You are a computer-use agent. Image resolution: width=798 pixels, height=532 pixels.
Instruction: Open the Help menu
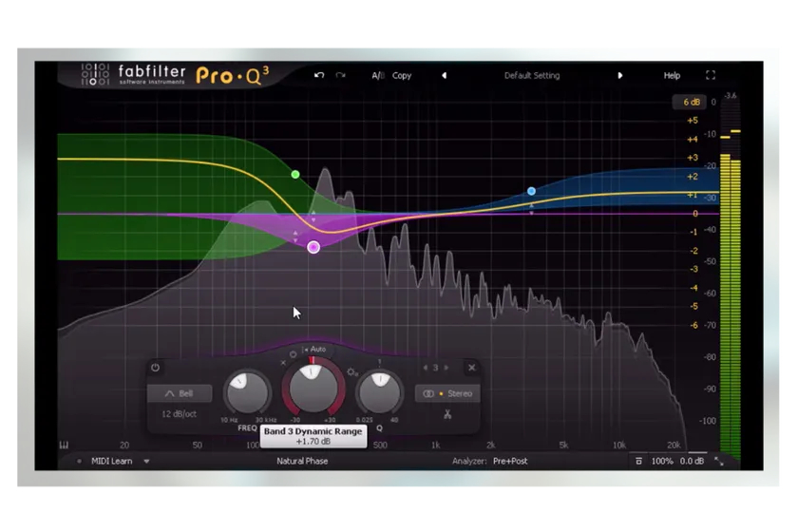(672, 75)
